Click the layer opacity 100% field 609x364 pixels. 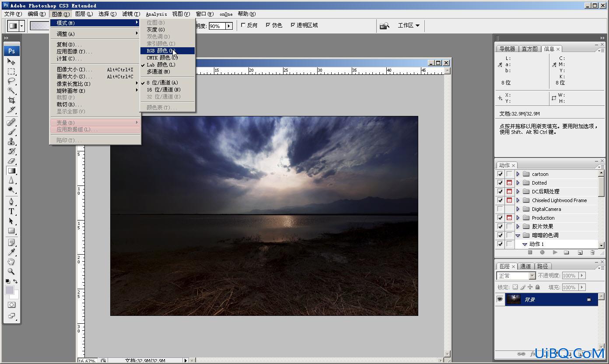pyautogui.click(x=569, y=276)
